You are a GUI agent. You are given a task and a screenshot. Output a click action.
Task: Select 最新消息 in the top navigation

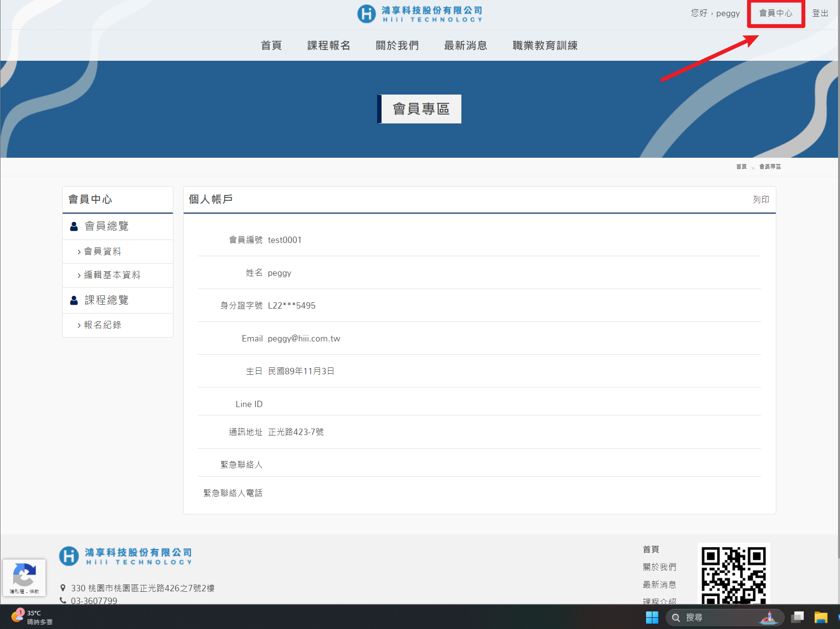(465, 46)
